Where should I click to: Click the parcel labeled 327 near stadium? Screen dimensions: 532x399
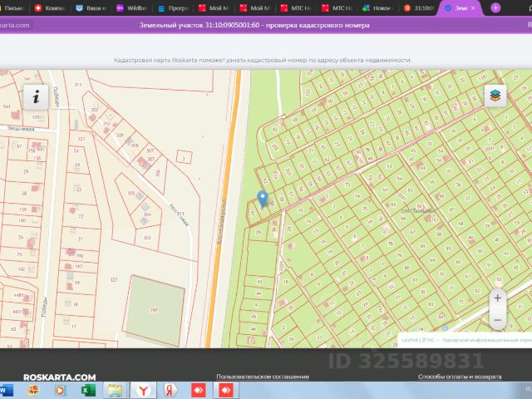point(114,279)
